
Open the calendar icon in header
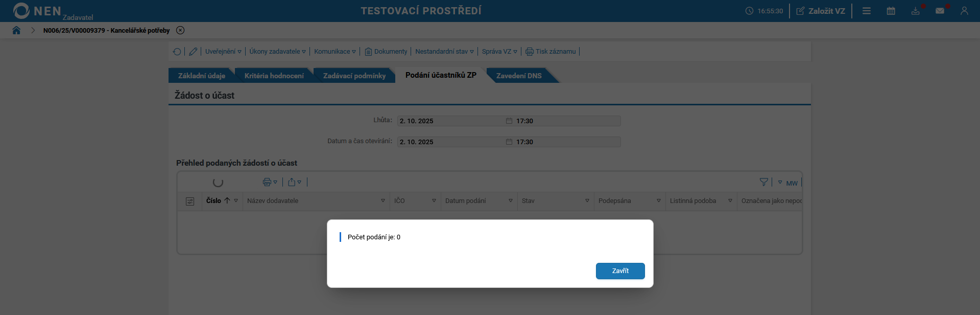891,11
